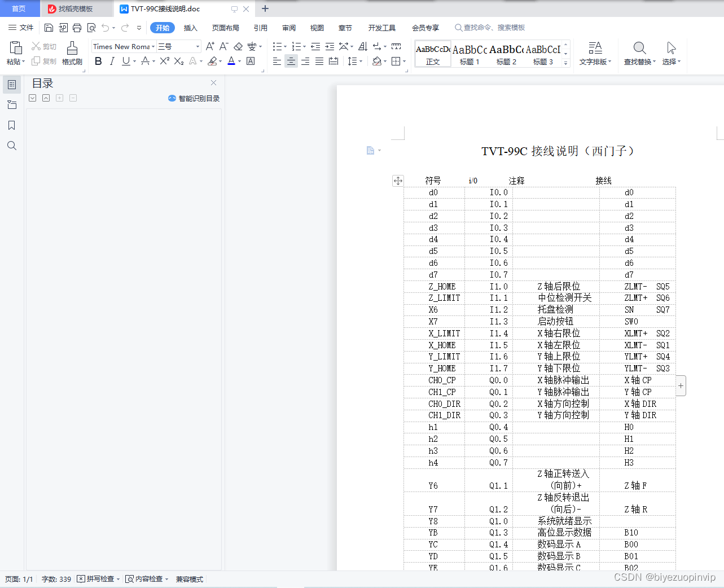The image size is (724, 588).
Task: Open Print Preview from quick access toolbar
Action: [x=91, y=28]
